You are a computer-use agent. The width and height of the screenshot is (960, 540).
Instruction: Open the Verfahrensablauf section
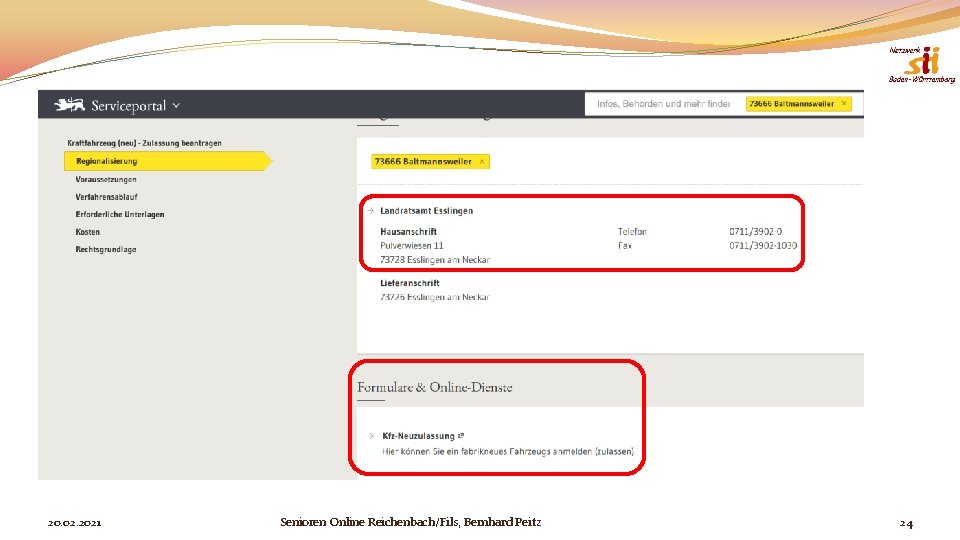(x=107, y=197)
